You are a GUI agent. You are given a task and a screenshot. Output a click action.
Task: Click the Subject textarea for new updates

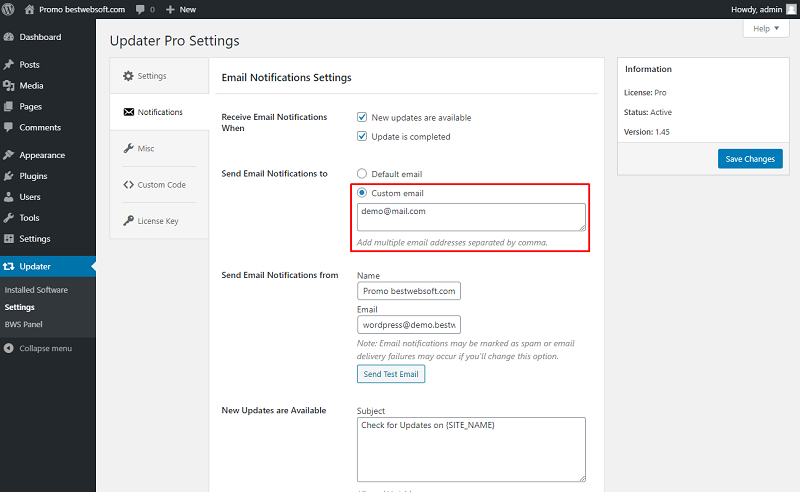(471, 450)
